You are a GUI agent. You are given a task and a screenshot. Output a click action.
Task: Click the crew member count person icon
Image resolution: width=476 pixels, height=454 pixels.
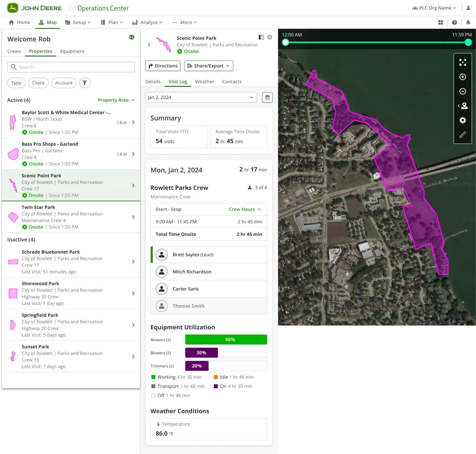click(x=250, y=188)
